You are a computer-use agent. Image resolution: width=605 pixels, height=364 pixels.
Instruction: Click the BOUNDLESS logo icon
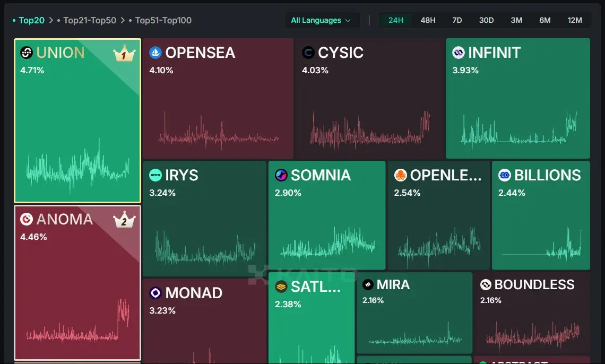486,284
